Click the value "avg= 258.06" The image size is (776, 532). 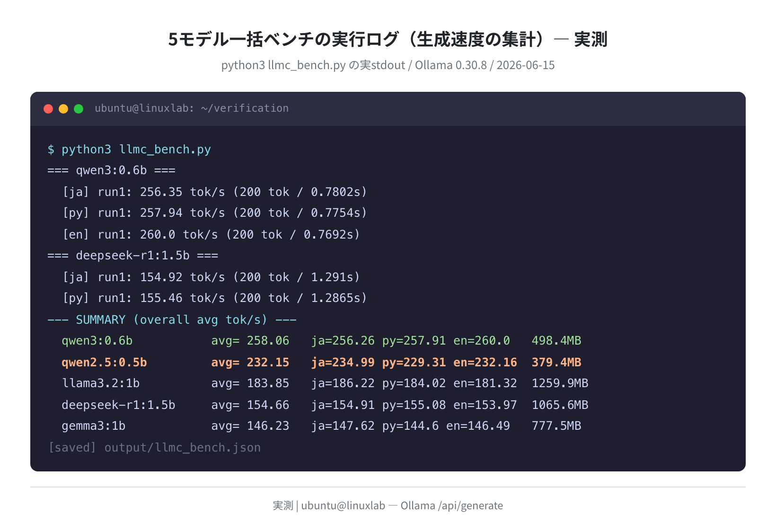tap(250, 341)
